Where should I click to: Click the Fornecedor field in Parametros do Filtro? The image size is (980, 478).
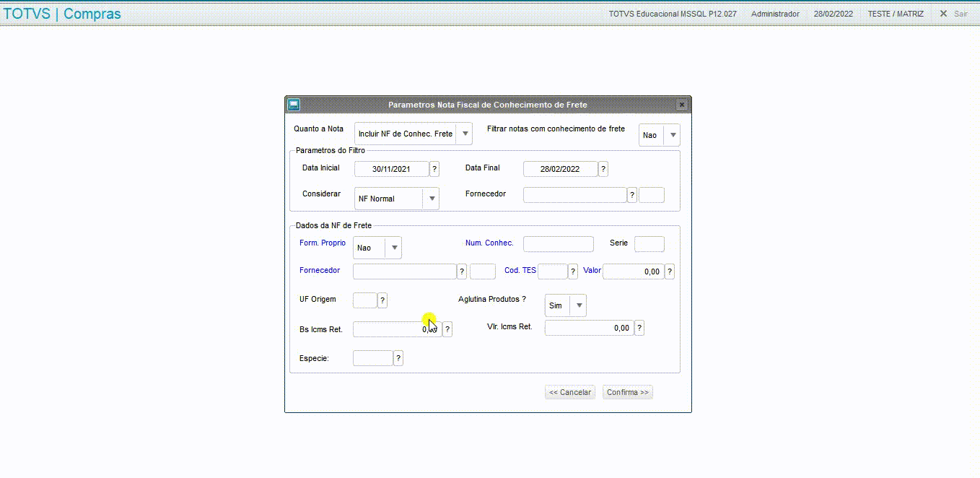pos(575,195)
